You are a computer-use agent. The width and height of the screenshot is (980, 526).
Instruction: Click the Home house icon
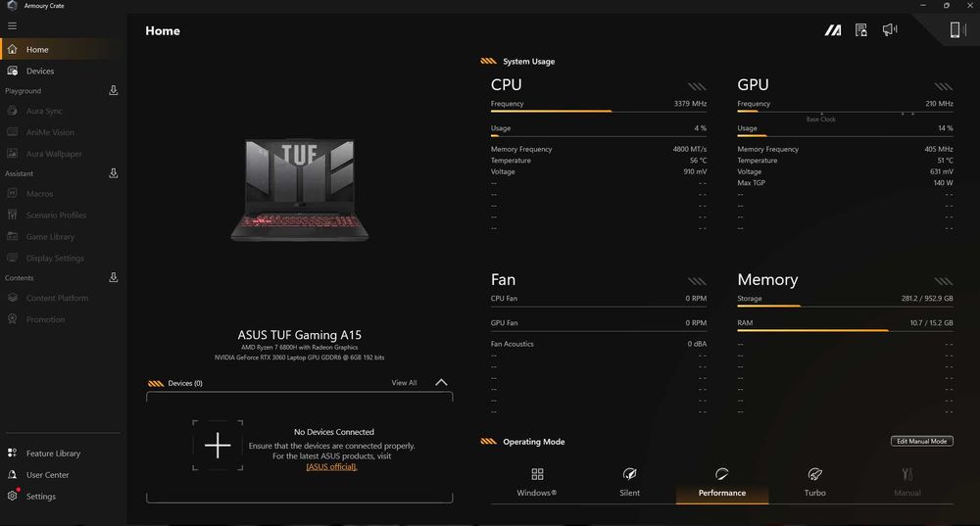click(x=12, y=49)
